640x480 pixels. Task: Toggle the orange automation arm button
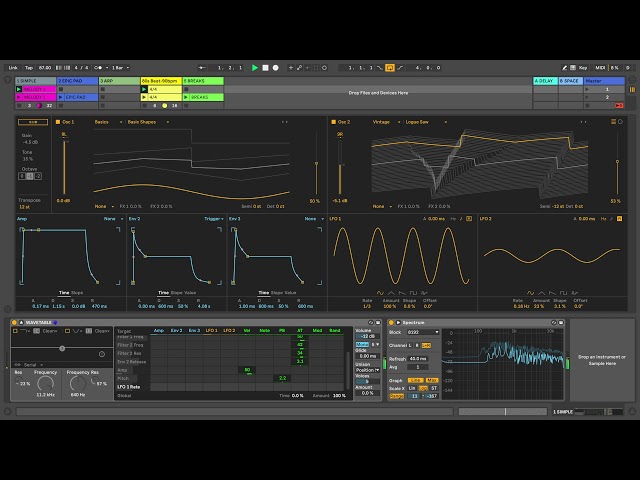[390, 68]
